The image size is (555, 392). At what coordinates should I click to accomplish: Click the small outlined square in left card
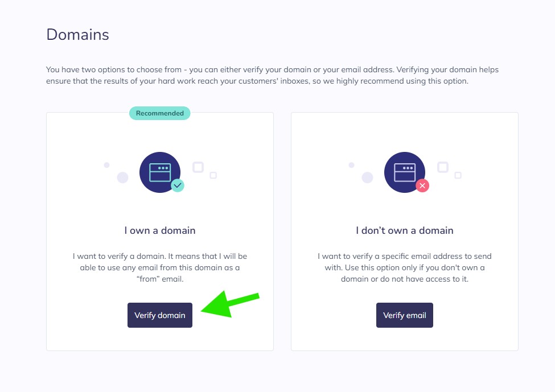(213, 175)
